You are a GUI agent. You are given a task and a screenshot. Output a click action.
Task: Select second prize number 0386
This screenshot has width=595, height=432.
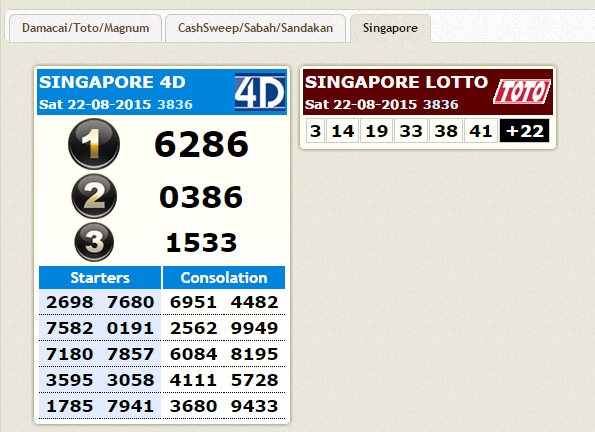pos(201,197)
